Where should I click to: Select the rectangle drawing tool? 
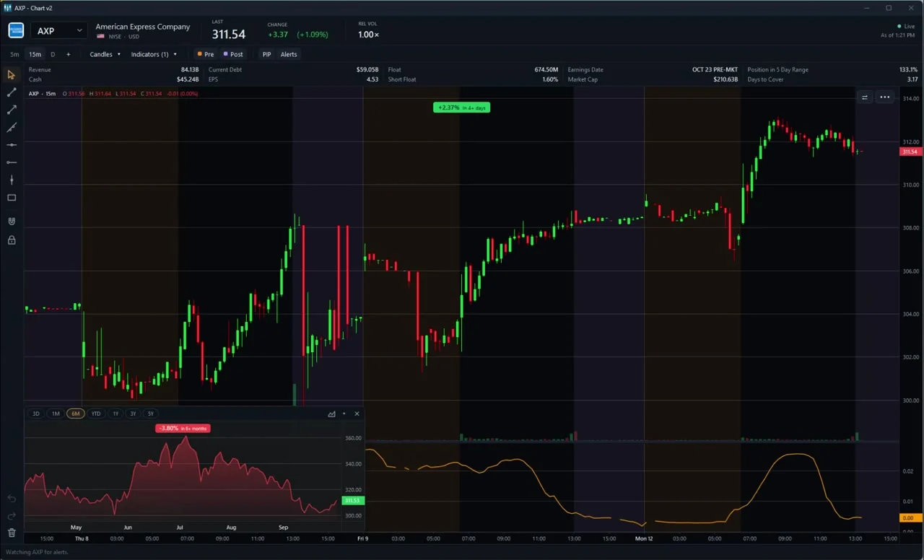[12, 198]
